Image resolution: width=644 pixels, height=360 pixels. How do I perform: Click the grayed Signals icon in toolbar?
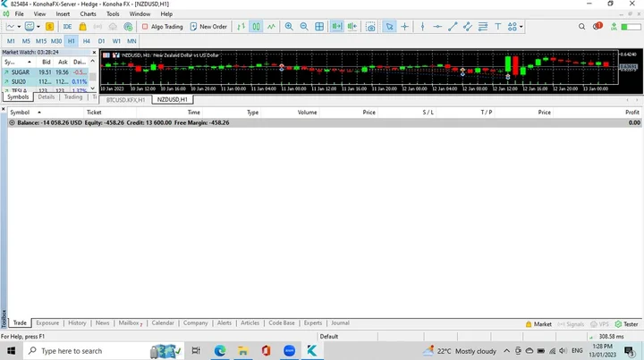[x=97, y=27]
